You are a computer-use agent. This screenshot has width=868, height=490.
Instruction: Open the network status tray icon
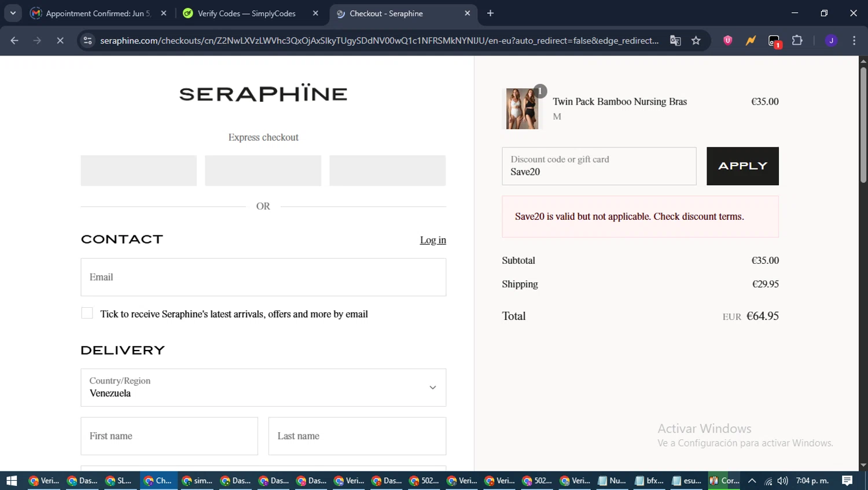tap(768, 481)
